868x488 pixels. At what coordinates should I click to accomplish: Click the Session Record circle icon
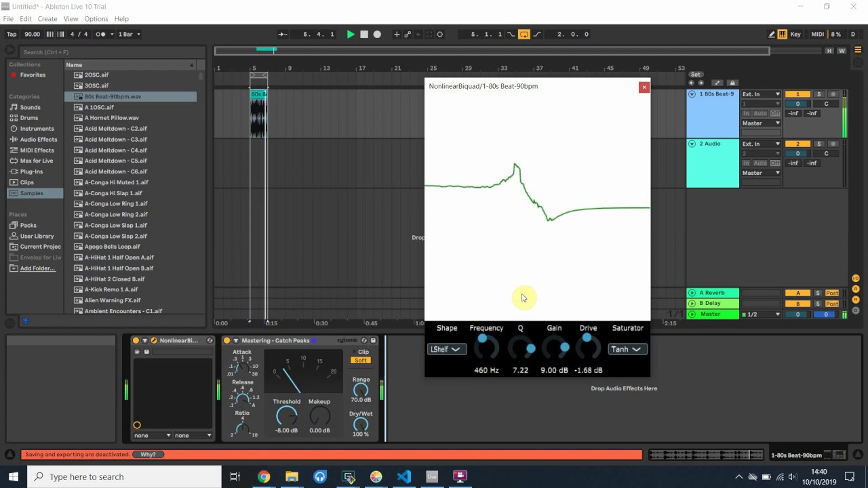[x=440, y=34]
